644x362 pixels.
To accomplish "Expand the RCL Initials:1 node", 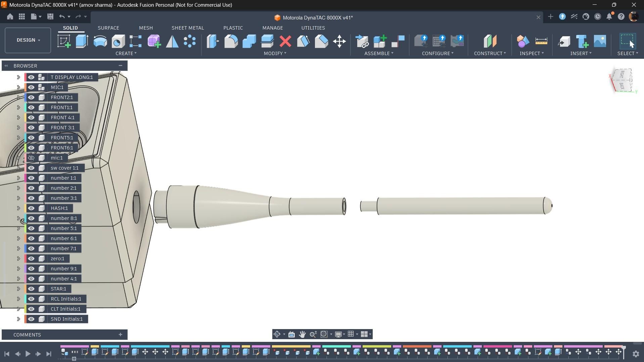I will tap(18, 299).
